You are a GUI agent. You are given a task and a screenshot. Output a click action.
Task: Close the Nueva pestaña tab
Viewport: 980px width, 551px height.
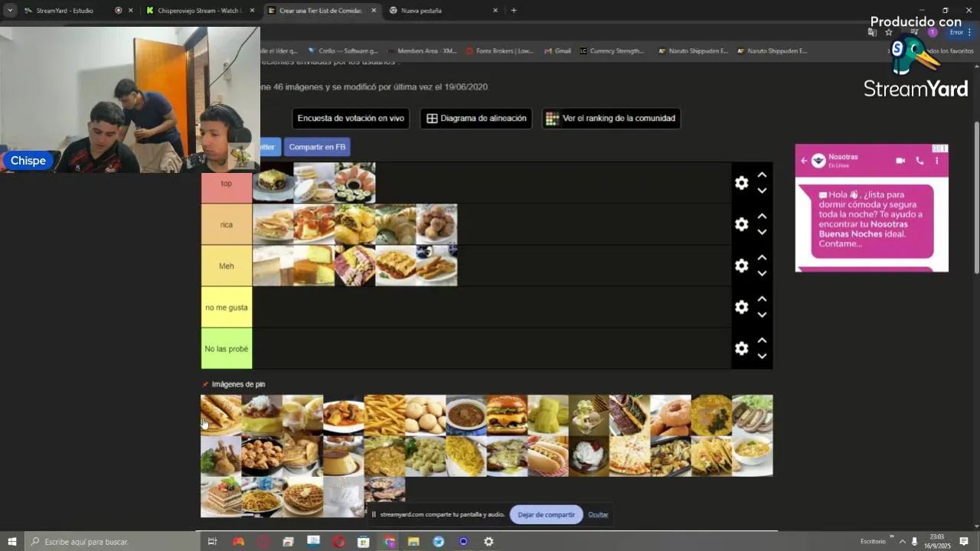point(495,11)
